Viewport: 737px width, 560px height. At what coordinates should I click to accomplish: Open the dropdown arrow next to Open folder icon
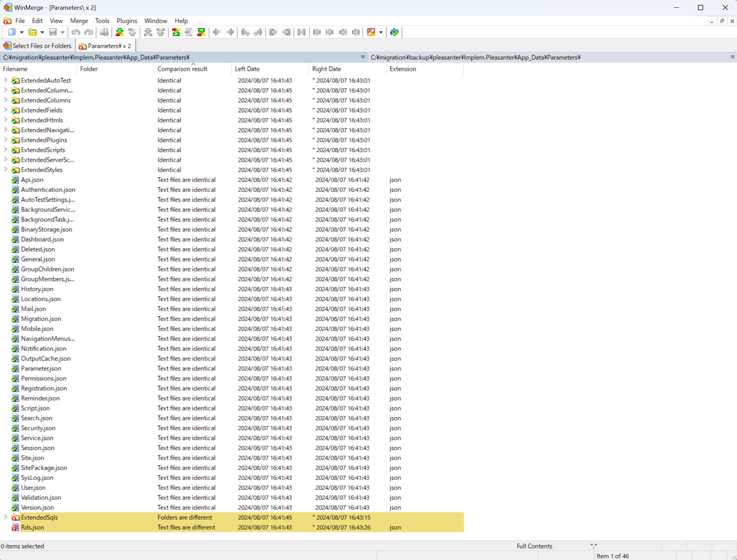pos(42,32)
